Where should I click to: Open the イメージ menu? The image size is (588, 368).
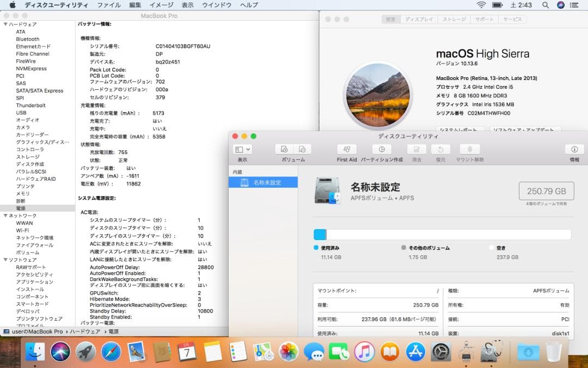pos(161,5)
